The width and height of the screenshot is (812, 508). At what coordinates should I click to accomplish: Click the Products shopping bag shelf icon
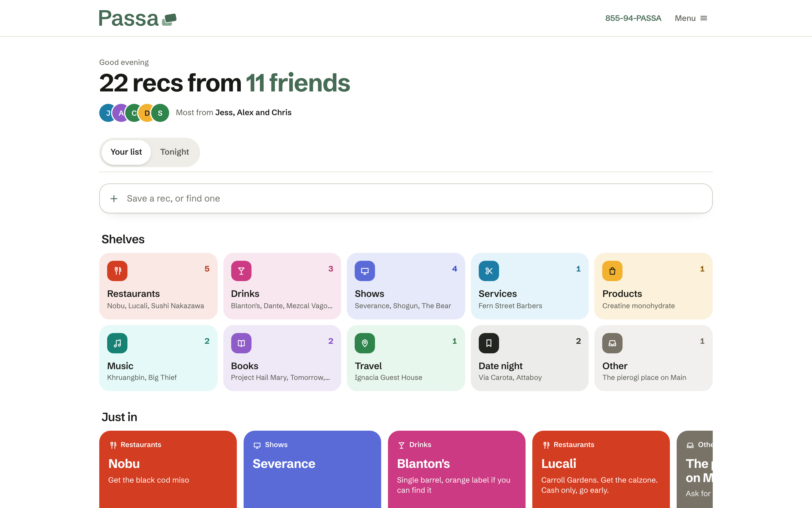(612, 271)
